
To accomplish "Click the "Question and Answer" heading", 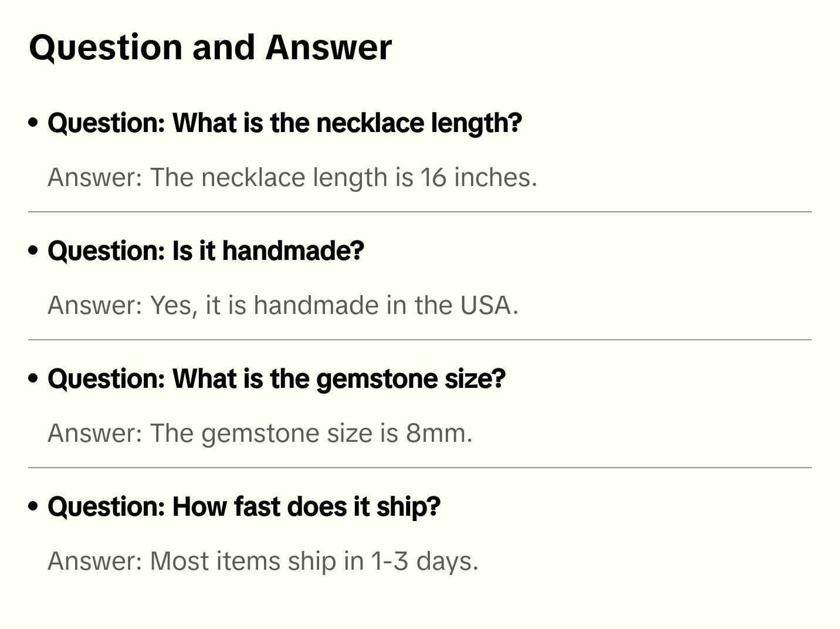I will click(x=210, y=47).
